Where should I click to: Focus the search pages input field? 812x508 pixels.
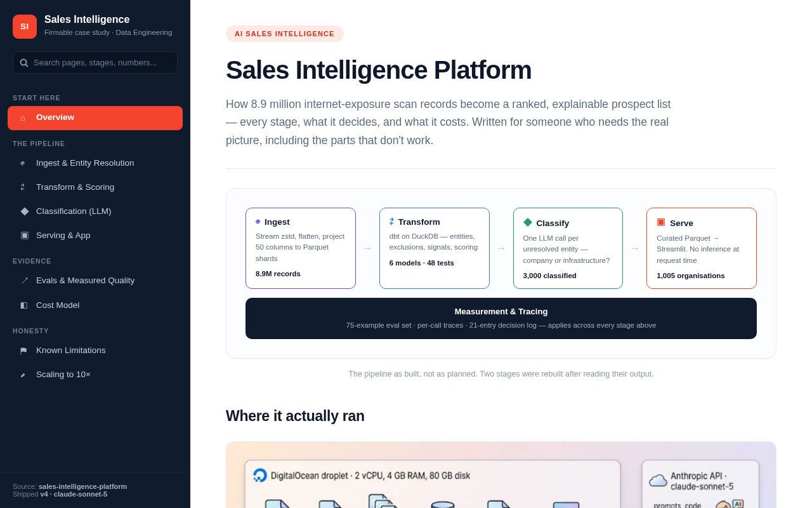coord(95,62)
